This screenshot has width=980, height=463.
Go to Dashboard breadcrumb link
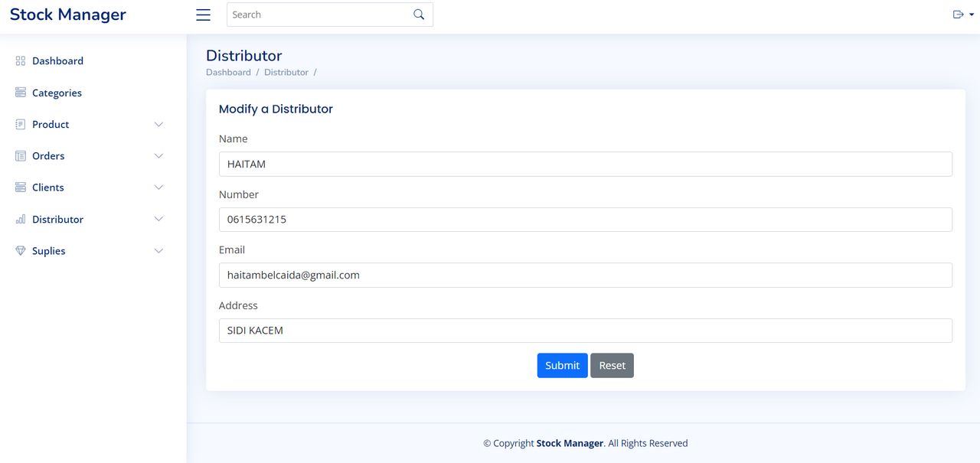pos(228,72)
